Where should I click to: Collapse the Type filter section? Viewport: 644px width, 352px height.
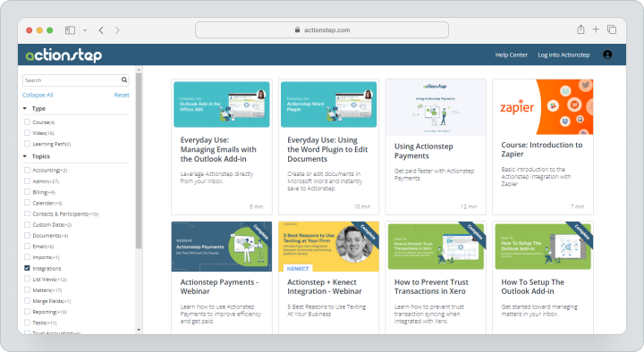click(25, 108)
